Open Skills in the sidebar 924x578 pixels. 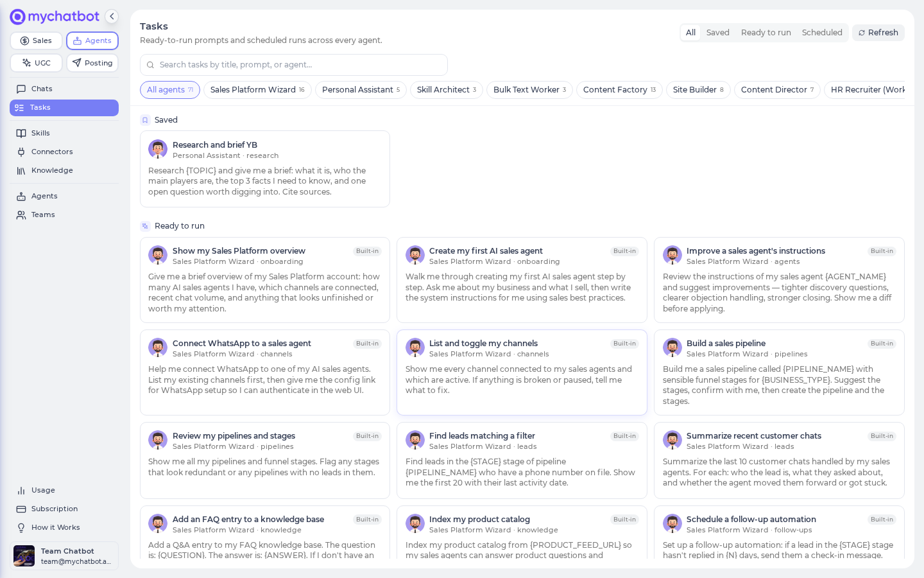coord(64,133)
